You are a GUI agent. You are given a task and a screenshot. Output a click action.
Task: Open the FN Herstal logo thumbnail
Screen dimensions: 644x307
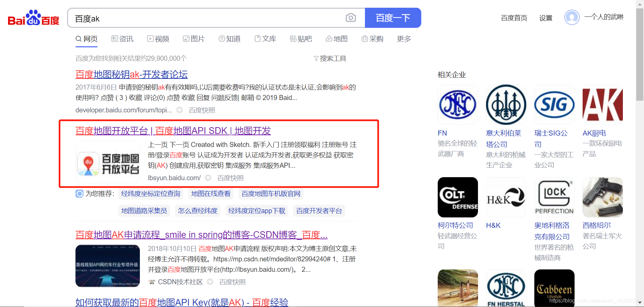(506, 288)
